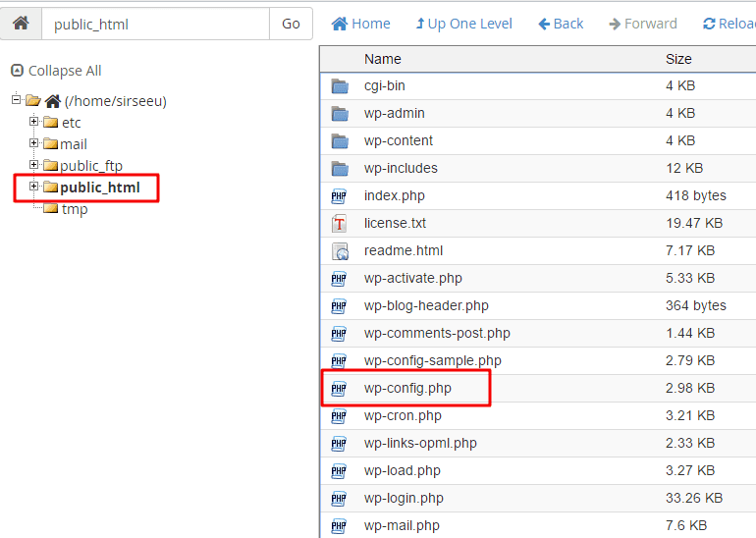Click the 2.98 KB size value
This screenshot has width=756, height=538.
coord(690,388)
